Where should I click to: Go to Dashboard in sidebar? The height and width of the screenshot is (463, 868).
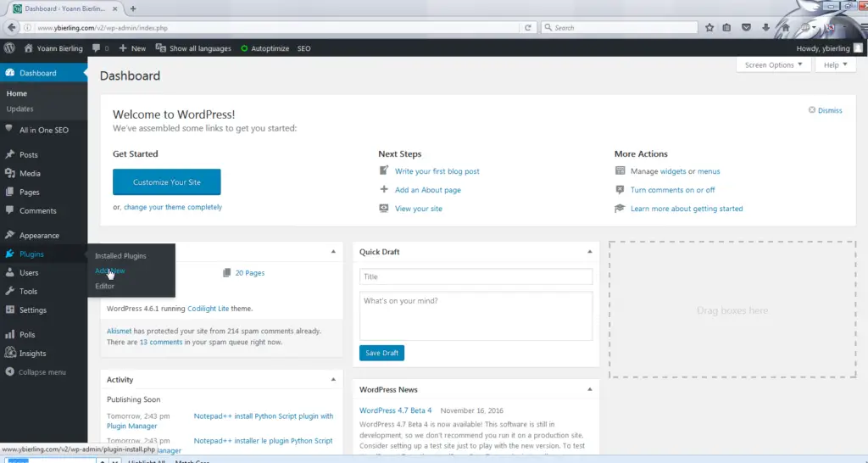coord(44,73)
